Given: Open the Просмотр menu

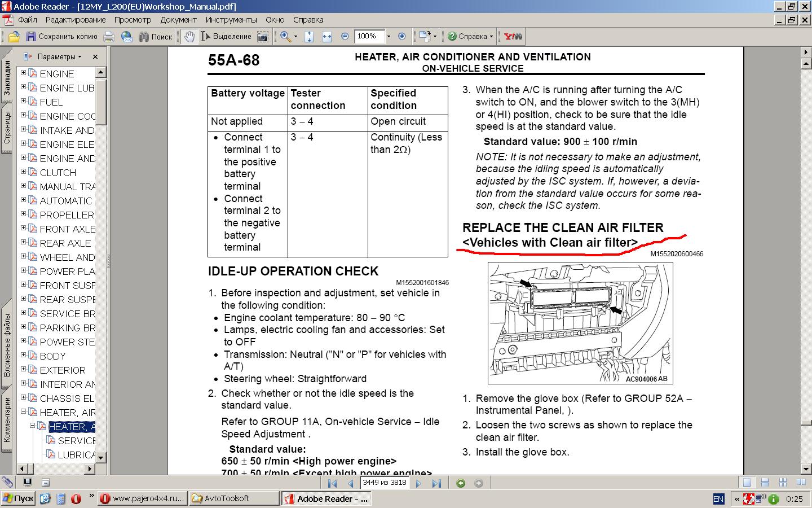Looking at the screenshot, I should (x=133, y=20).
